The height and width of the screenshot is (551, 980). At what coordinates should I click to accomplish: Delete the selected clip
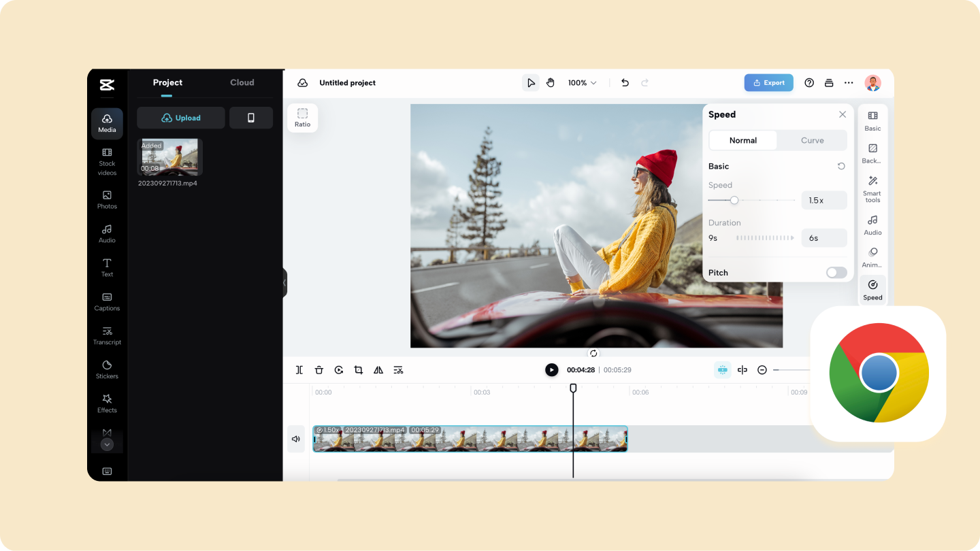pos(319,370)
